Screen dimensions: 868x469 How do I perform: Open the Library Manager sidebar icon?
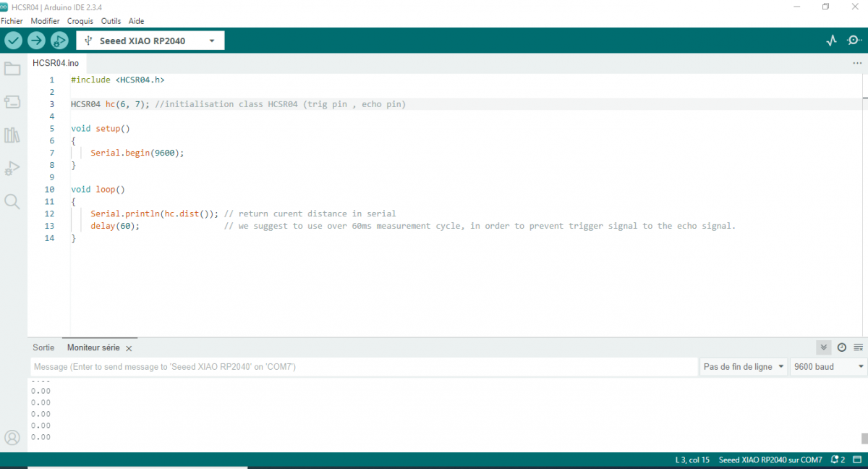pyautogui.click(x=12, y=135)
